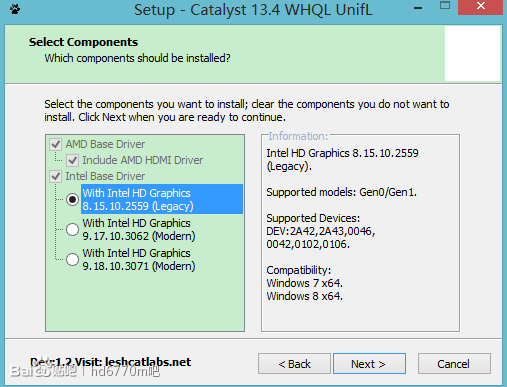Click 'Which components should be installed?' subtitle
This screenshot has width=507, height=387.
pyautogui.click(x=137, y=58)
